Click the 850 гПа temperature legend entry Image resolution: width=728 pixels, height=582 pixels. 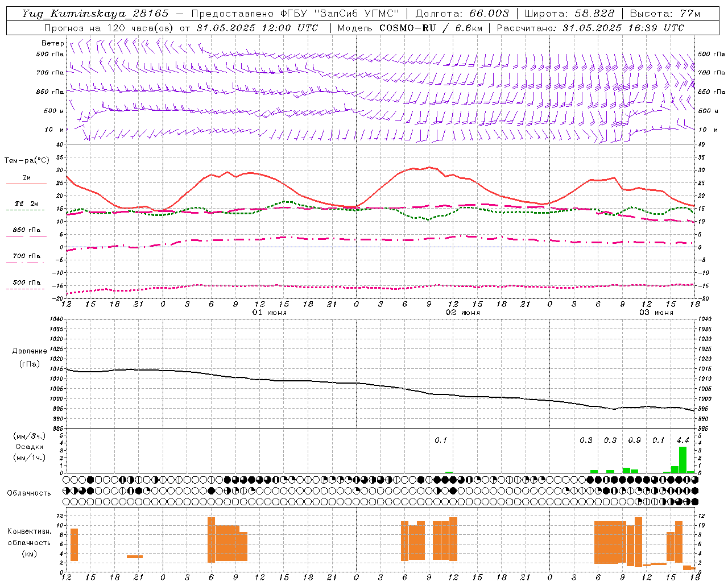(x=27, y=230)
